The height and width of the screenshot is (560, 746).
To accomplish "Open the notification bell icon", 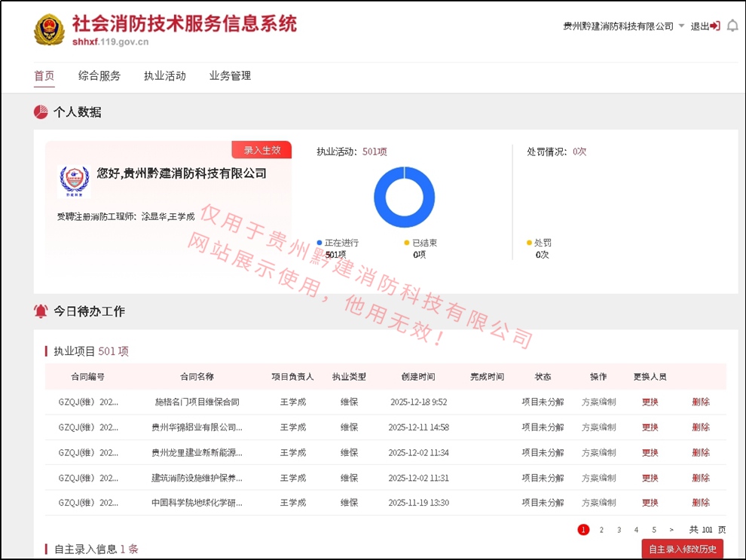I will pyautogui.click(x=732, y=26).
